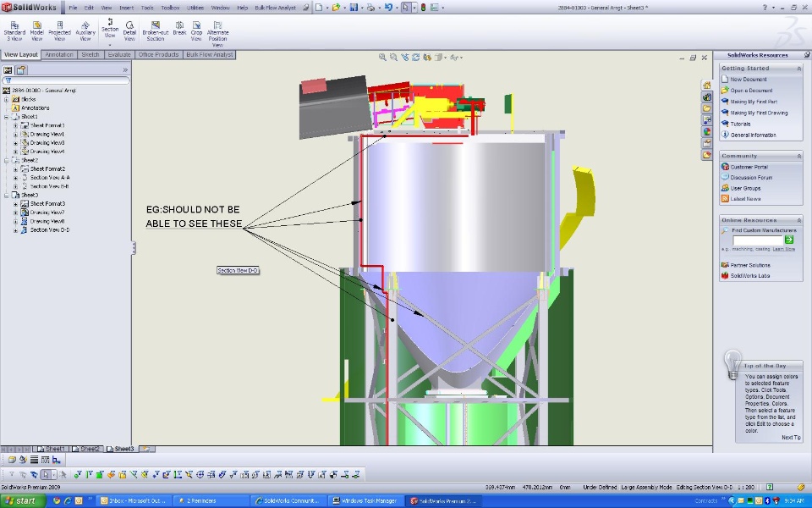This screenshot has width=812, height=508.
Task: Collapse the Sheet2 tree node
Action: click(7, 160)
